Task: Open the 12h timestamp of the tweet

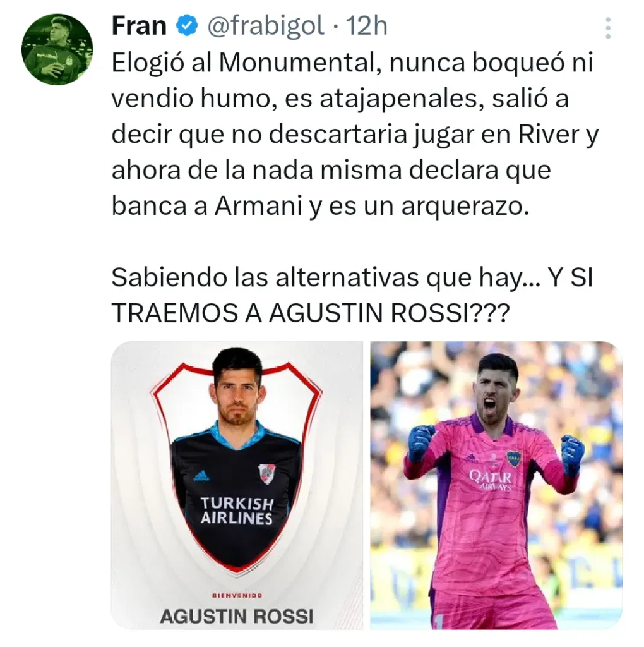Action: pos(367,26)
